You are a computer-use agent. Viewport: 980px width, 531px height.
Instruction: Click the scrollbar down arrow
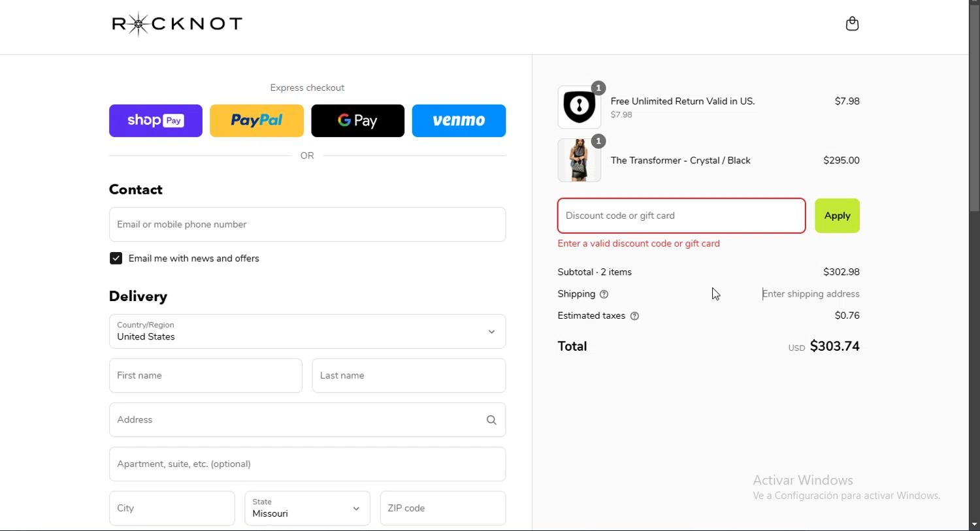point(974,524)
